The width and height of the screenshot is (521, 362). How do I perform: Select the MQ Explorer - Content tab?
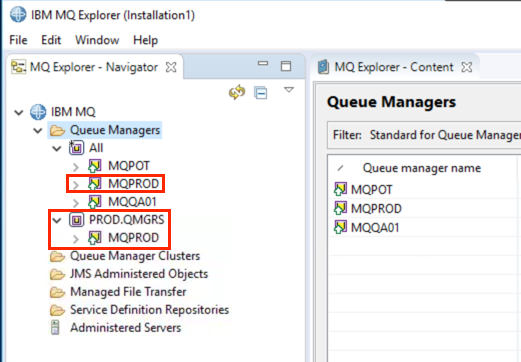coord(394,67)
